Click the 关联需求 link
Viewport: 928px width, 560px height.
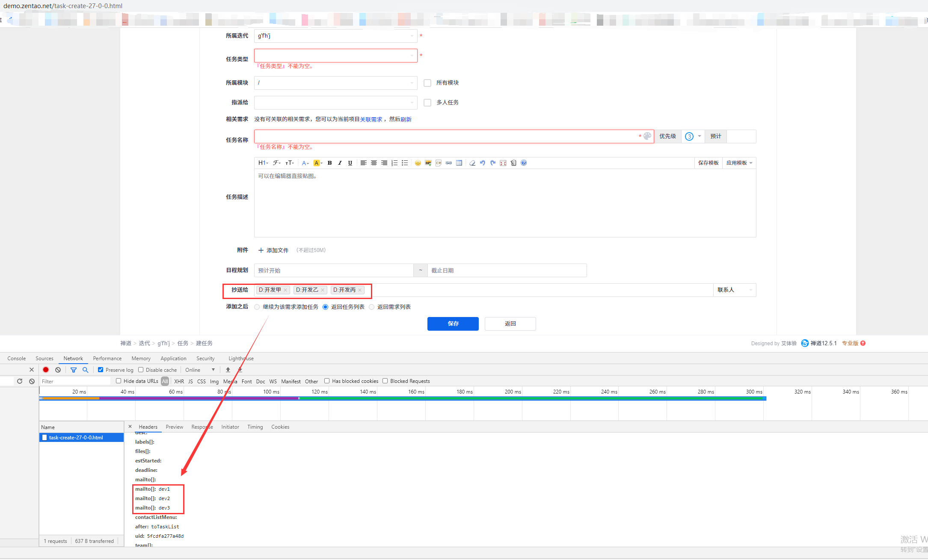371,119
